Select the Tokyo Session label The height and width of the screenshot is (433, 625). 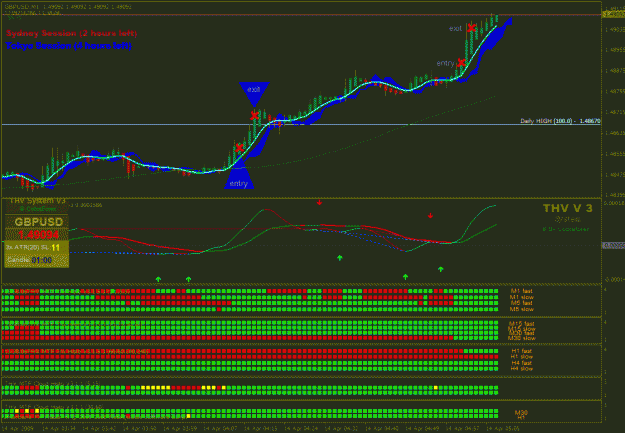tap(69, 46)
